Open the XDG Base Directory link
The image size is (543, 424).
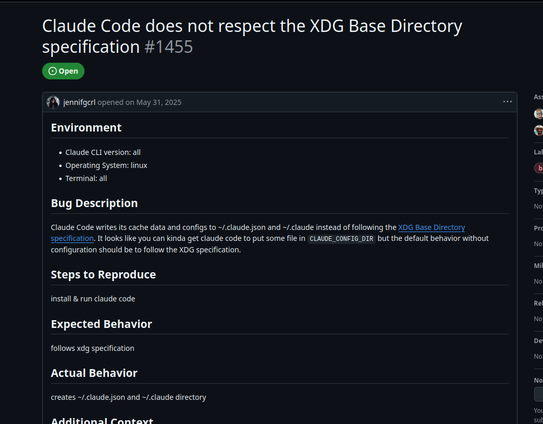coord(431,227)
